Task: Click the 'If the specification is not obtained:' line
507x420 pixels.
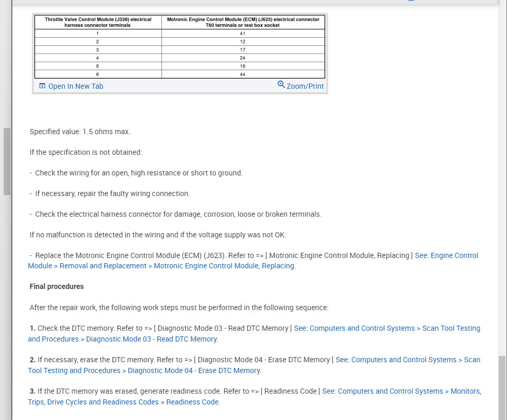Action: [86, 152]
